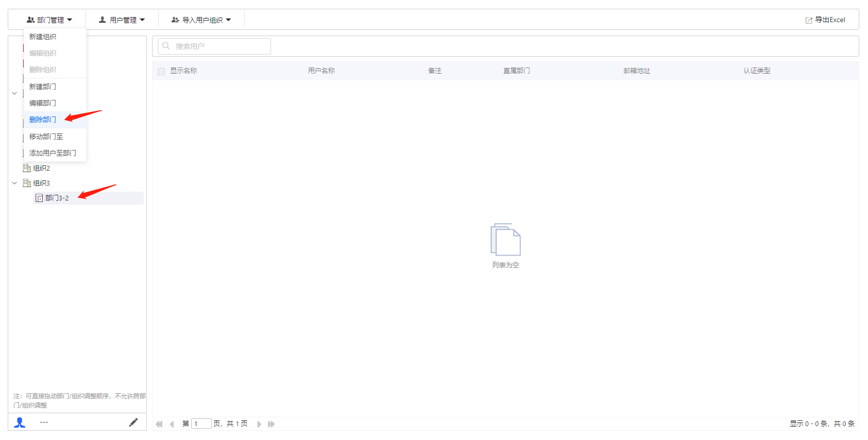Click the 认证类型 column header
The image size is (868, 440).
click(757, 71)
